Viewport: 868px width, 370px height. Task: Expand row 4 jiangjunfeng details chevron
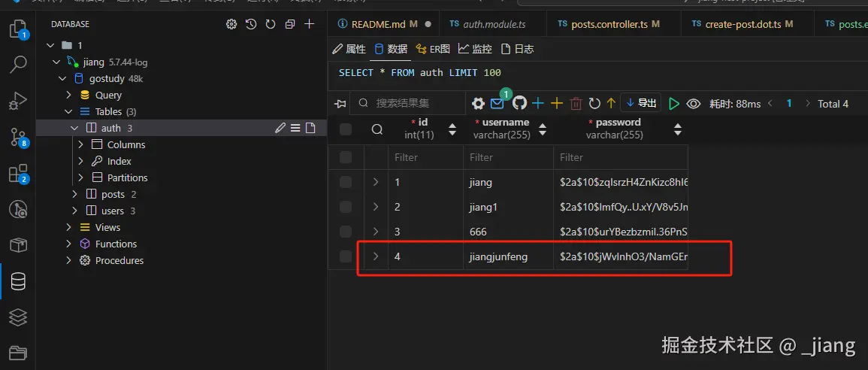pos(376,256)
